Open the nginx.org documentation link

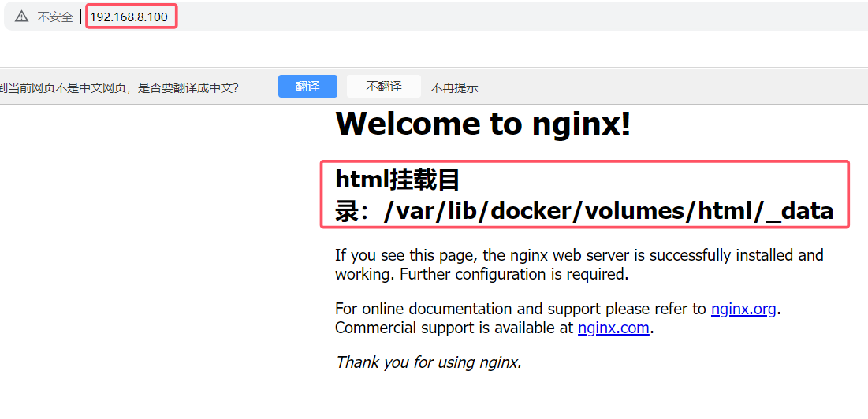tap(743, 309)
